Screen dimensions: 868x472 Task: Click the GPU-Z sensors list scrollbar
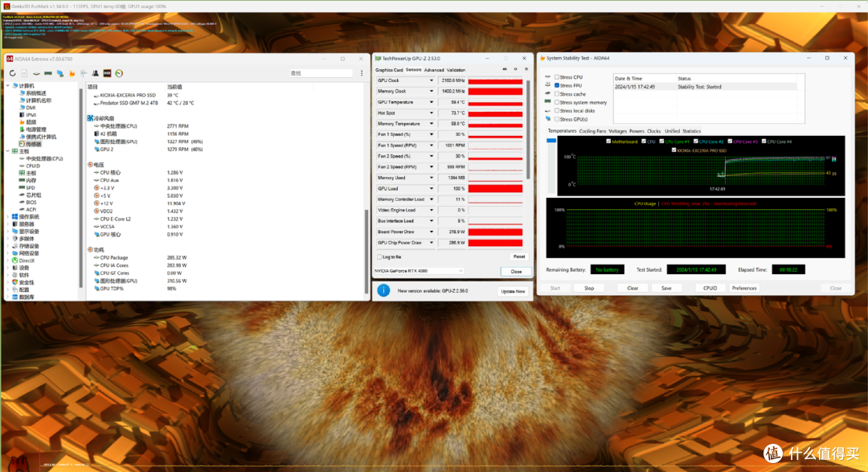[528, 129]
